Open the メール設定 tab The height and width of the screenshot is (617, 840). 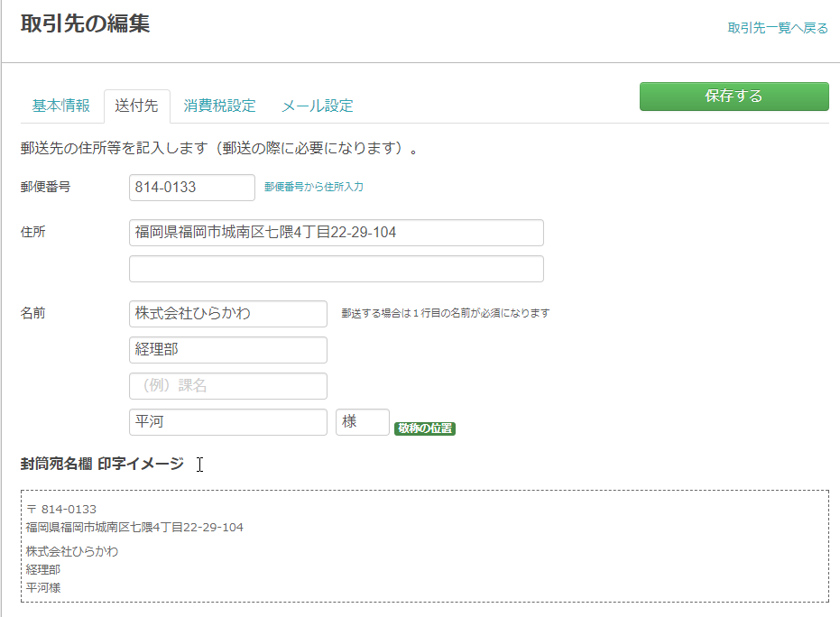tap(318, 106)
